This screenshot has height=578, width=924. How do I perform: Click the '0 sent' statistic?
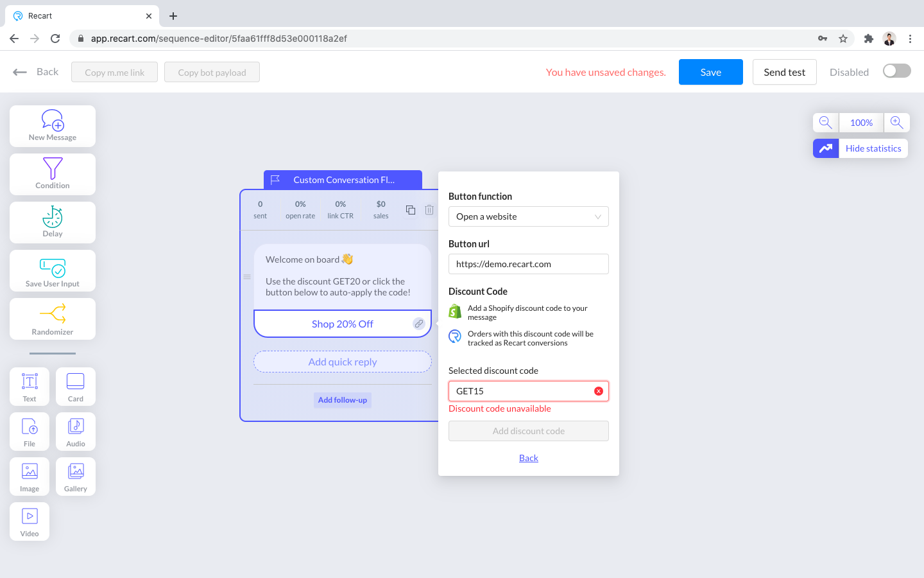click(260, 210)
